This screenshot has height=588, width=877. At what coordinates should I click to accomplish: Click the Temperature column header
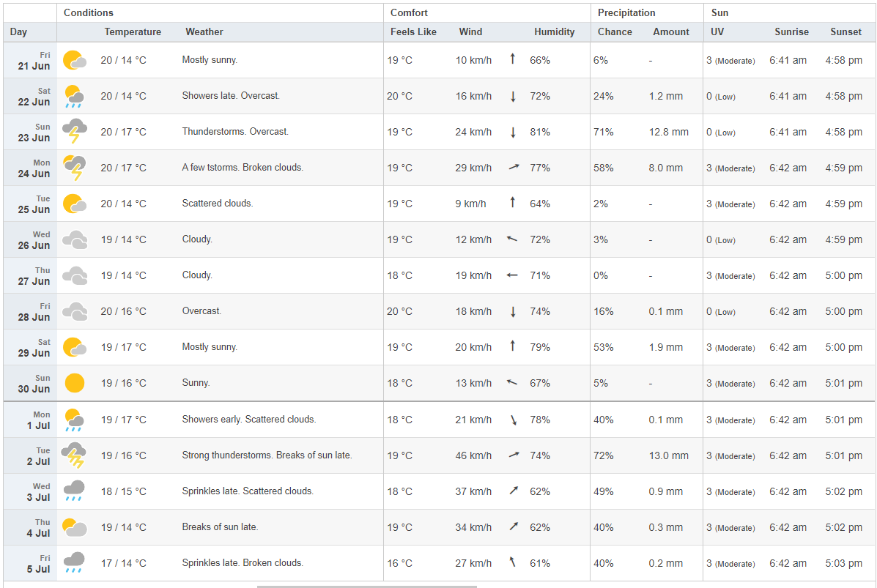(133, 32)
